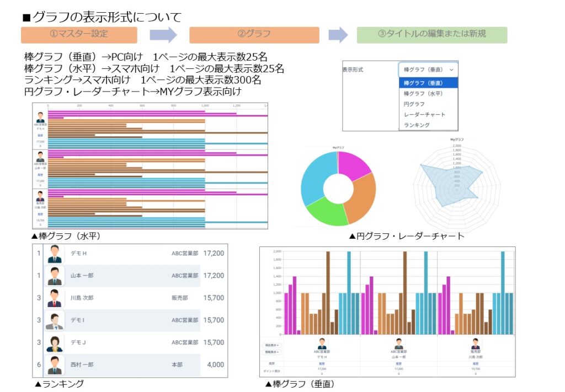The image size is (565, 392).
Task: Click デモ I avatar in ranking list
Action: [54, 320]
